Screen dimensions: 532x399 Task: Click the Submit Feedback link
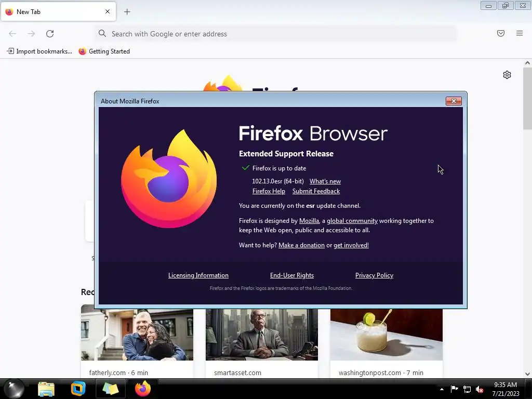click(316, 191)
